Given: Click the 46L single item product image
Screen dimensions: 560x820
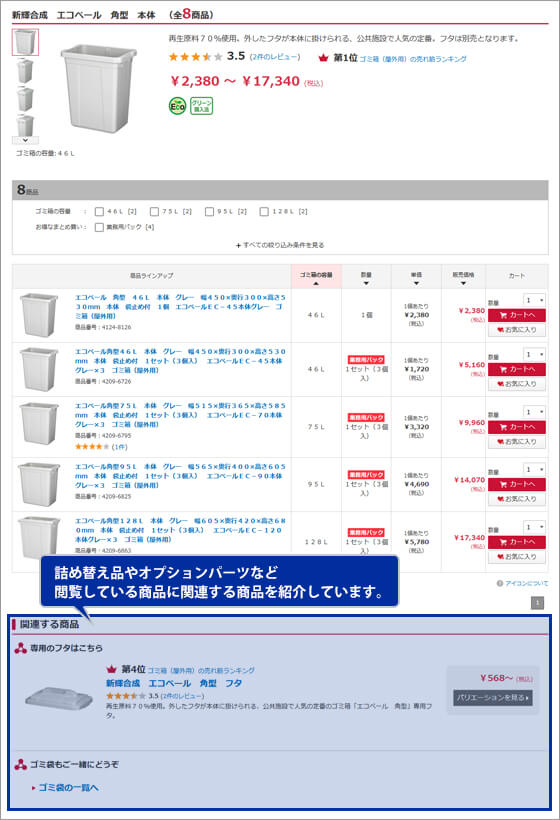Looking at the screenshot, I should pyautogui.click(x=39, y=315).
